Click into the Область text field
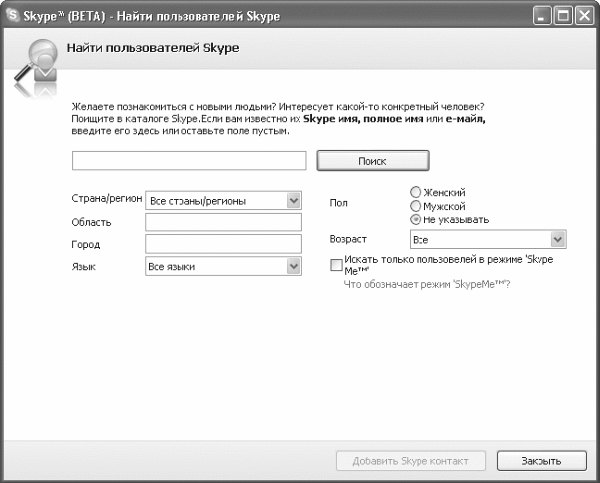The image size is (600, 483). [223, 222]
